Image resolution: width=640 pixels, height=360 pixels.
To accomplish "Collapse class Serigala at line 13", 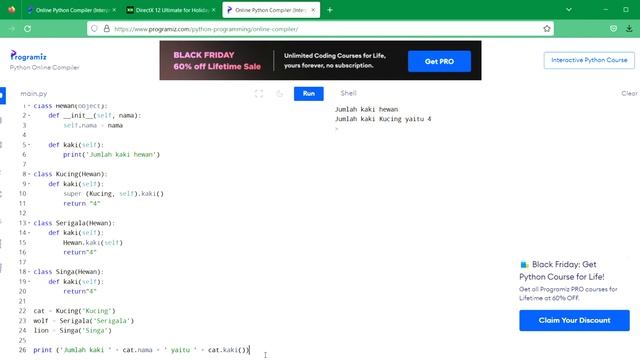I will [29, 223].
